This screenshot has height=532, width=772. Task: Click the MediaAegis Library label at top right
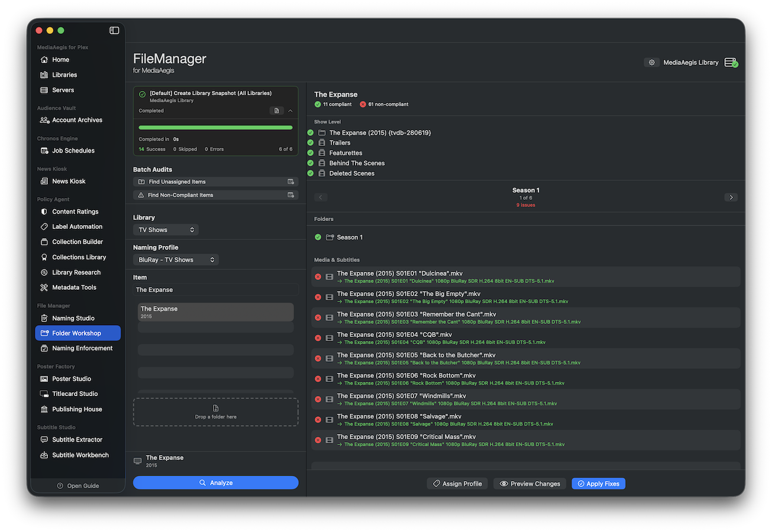(691, 62)
